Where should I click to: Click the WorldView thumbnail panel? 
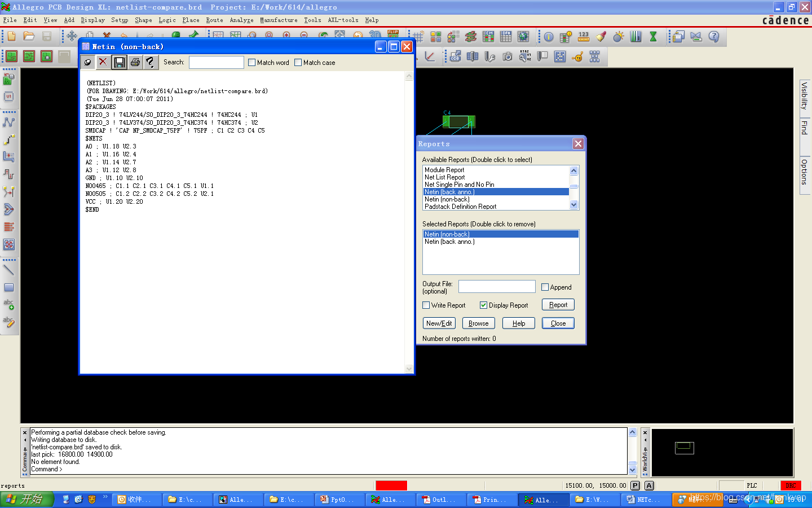[x=722, y=452]
